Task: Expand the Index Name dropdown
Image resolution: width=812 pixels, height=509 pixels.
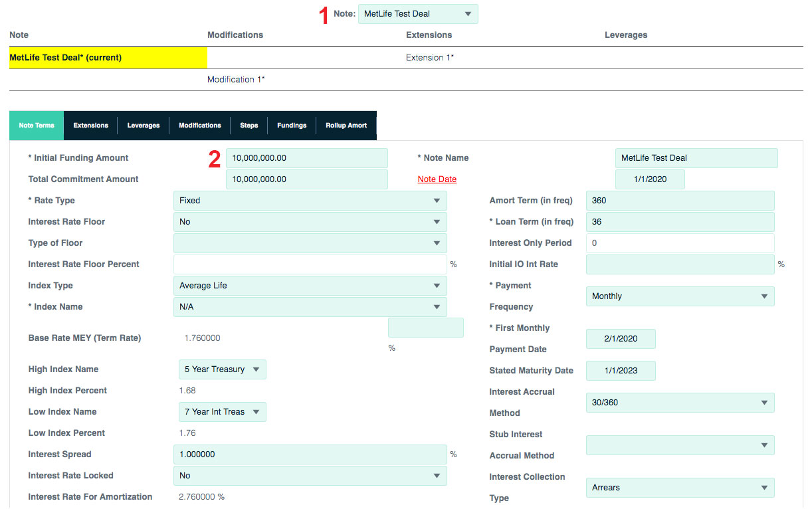Action: point(310,307)
